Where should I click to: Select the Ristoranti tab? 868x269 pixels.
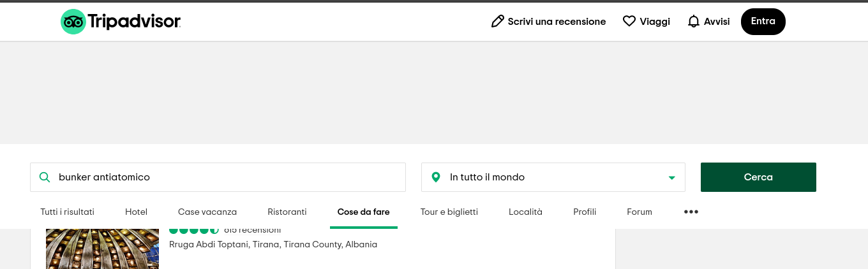coord(287,212)
